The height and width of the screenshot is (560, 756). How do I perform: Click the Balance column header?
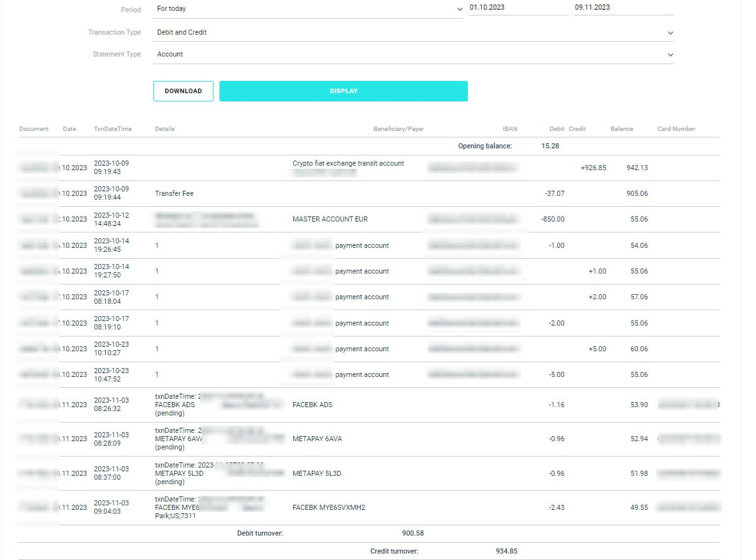click(x=622, y=129)
